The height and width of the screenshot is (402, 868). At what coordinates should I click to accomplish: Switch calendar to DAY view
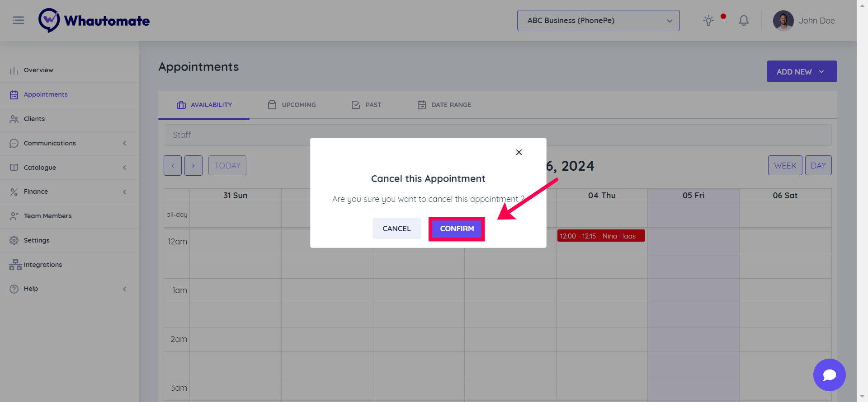point(818,166)
